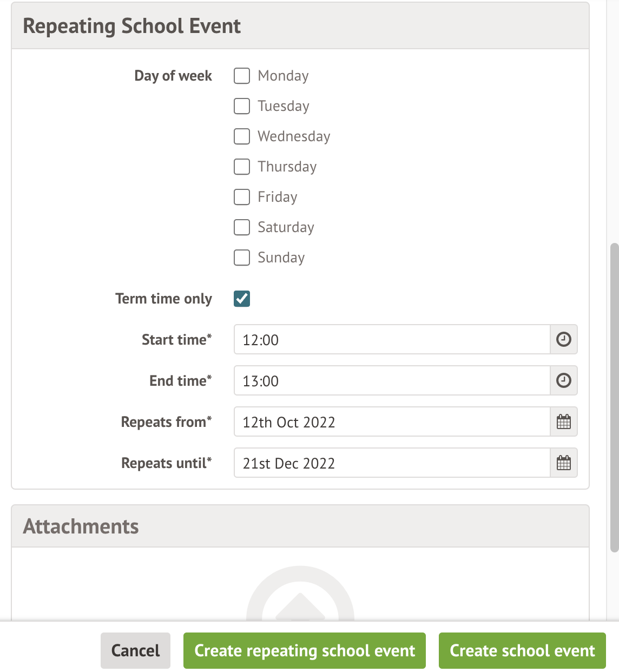
Task: Click the Start time field showing 12:00
Action: pyautogui.click(x=392, y=340)
